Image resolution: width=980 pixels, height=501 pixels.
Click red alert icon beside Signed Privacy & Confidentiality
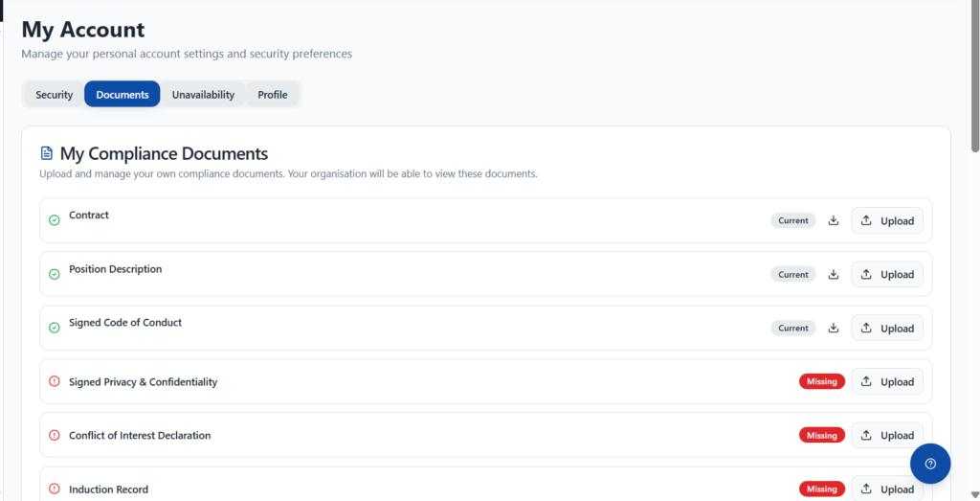pos(55,381)
